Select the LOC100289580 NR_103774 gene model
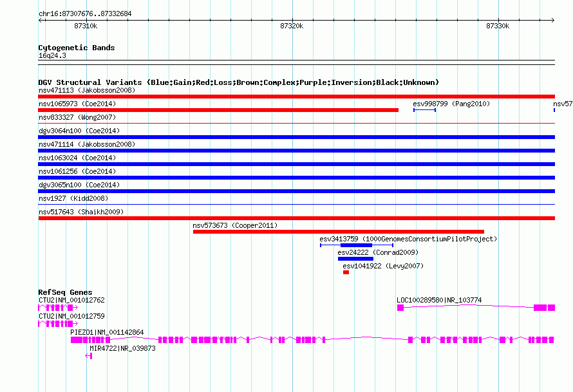 pos(476,308)
